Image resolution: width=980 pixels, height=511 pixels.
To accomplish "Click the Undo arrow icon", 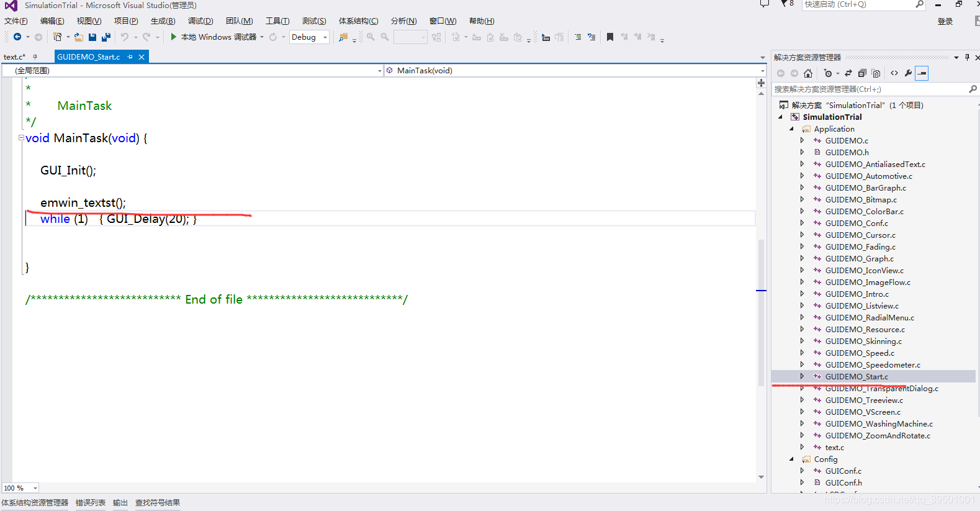I will coord(125,37).
